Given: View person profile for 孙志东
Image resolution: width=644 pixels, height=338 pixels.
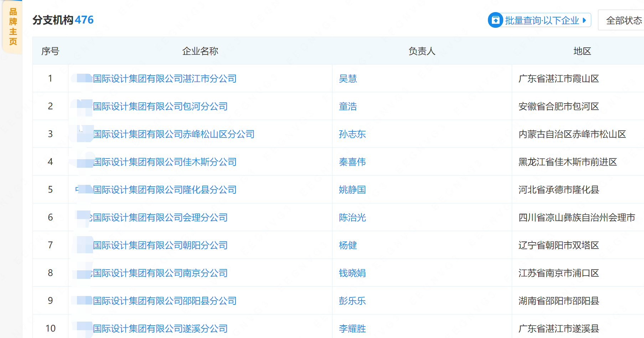Looking at the screenshot, I should click(352, 134).
